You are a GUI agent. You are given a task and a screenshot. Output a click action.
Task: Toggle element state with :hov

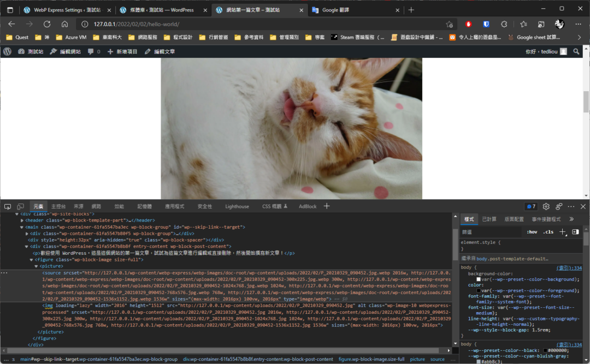point(532,232)
